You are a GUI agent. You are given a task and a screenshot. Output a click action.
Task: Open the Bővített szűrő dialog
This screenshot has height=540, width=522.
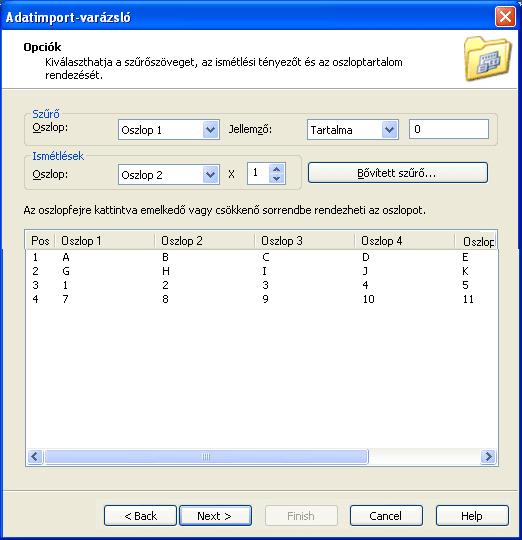pyautogui.click(x=398, y=173)
